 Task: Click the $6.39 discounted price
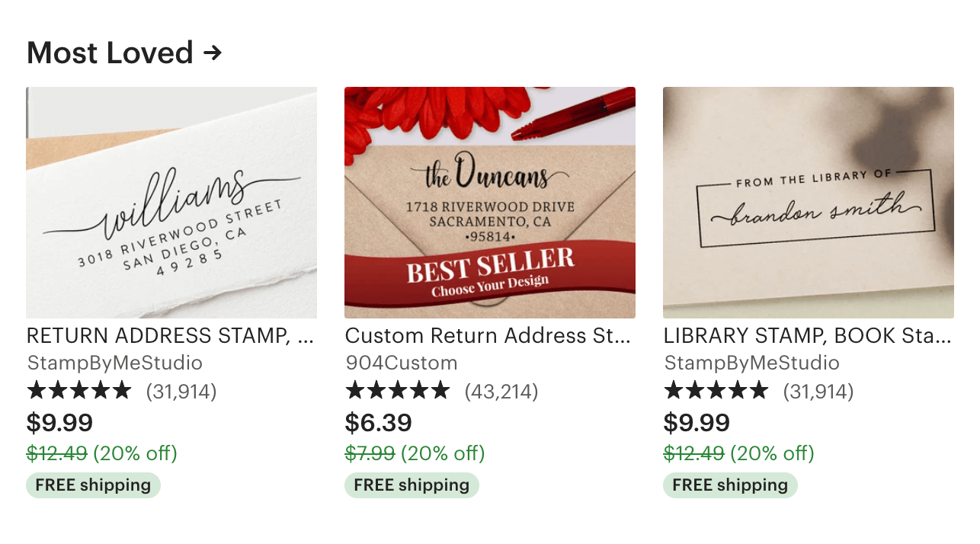point(378,423)
